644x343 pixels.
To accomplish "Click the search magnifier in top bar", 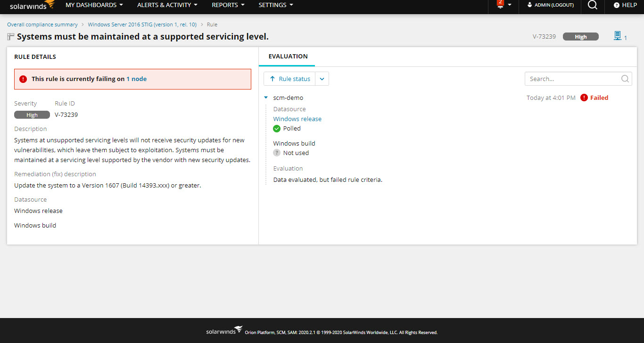I will [x=593, y=5].
